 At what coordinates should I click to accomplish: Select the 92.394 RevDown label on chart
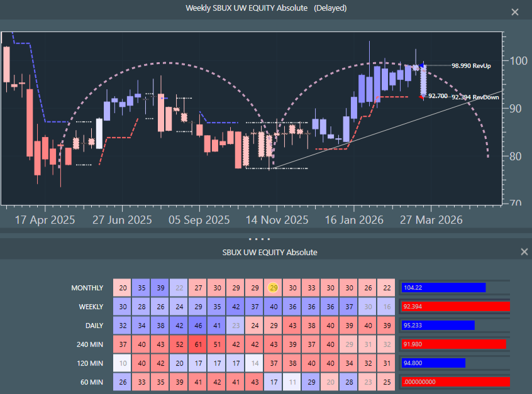coord(475,97)
